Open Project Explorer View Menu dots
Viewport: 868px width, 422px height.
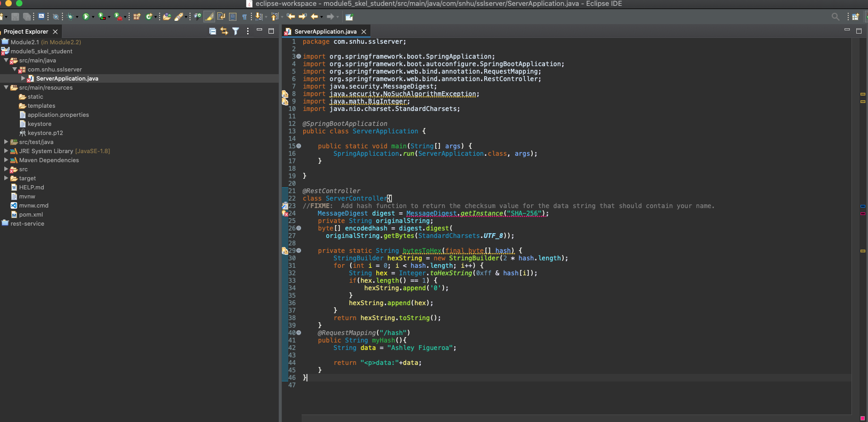pos(248,31)
